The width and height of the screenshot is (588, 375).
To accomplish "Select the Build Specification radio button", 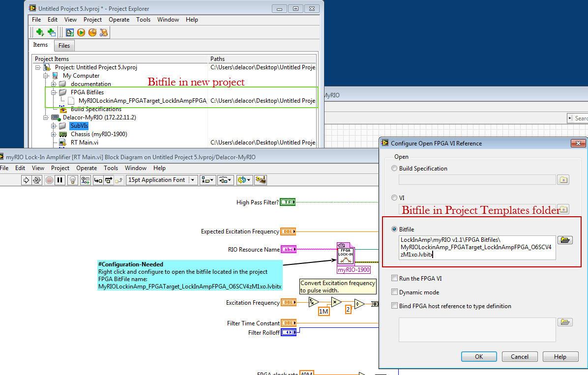I will click(x=394, y=169).
